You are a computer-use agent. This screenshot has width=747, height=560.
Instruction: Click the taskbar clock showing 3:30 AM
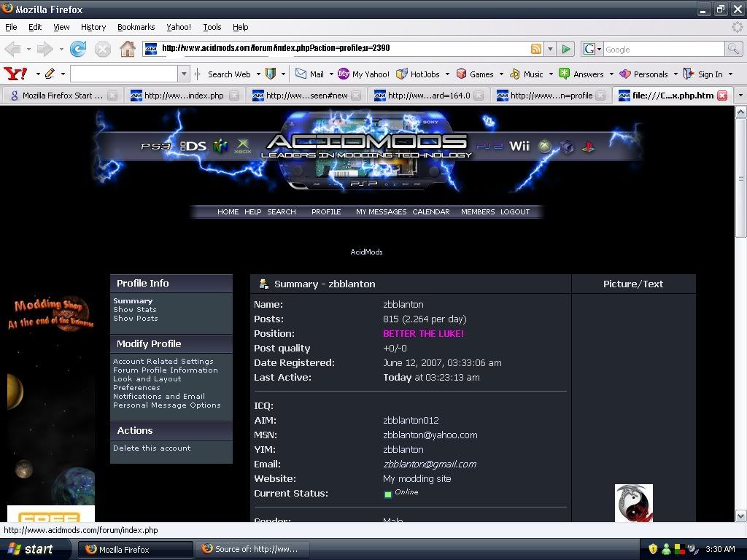point(720,549)
